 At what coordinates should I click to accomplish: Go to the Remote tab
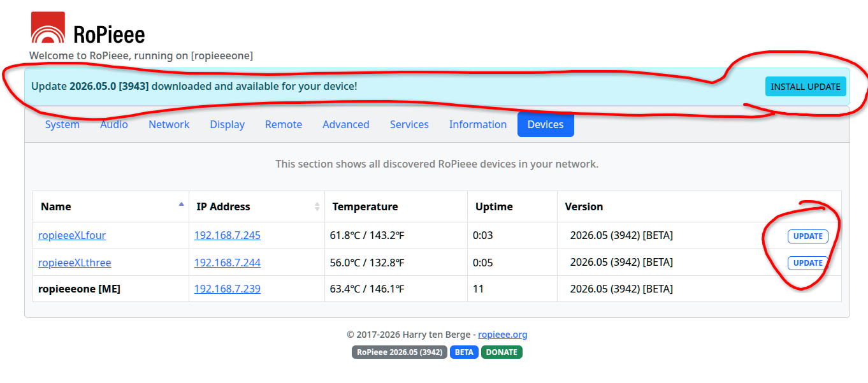coord(284,124)
